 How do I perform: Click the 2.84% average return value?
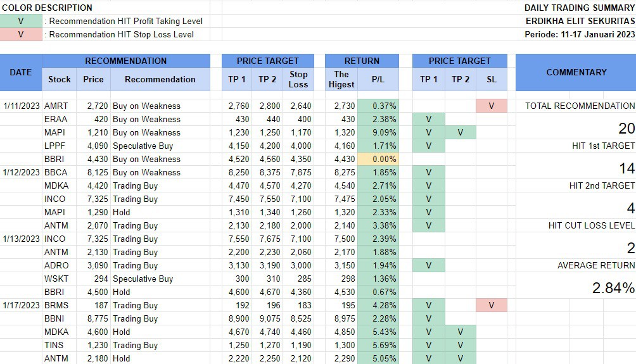613,288
